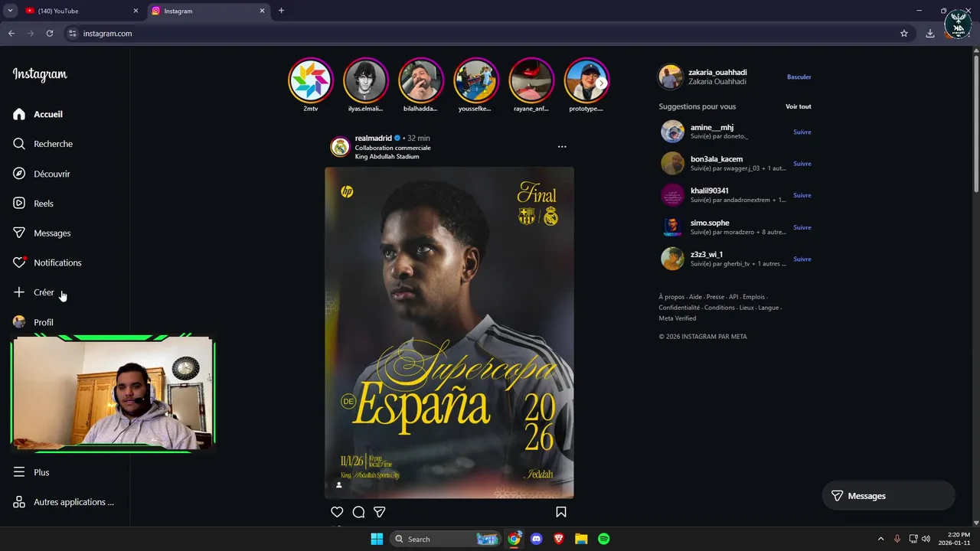Go to Découvrir page
The image size is (980, 551).
point(41,174)
